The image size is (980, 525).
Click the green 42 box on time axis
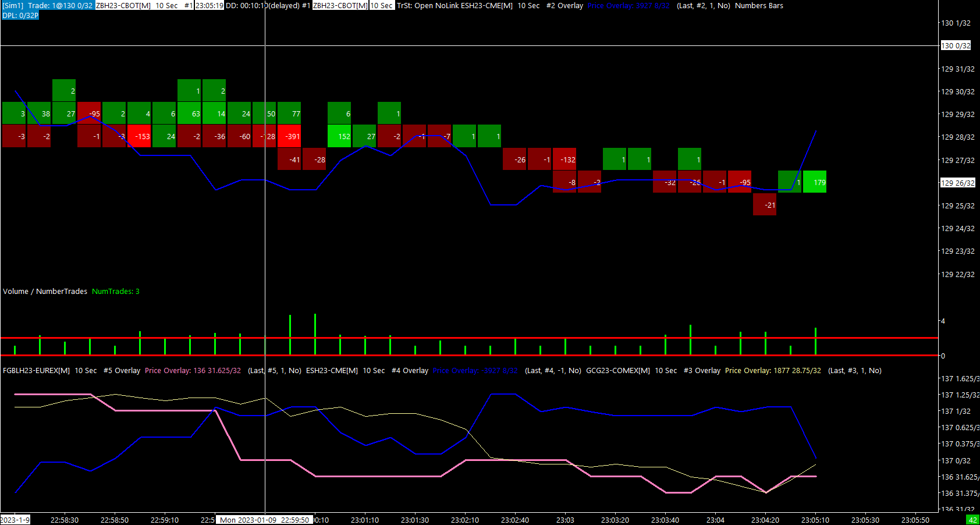972,520
